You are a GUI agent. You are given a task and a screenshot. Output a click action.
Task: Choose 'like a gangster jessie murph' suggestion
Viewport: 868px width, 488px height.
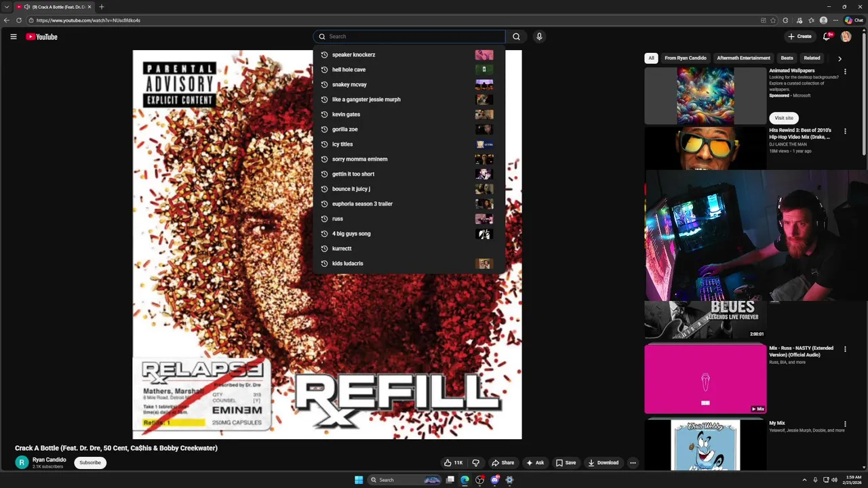coord(409,100)
